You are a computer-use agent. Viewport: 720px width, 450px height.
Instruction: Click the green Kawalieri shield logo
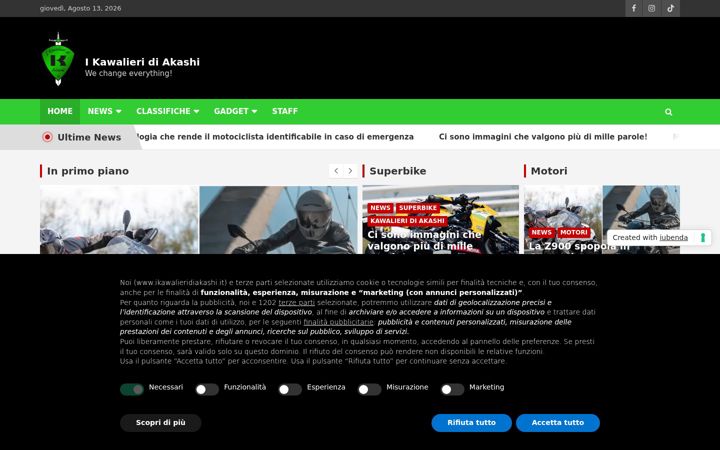click(58, 59)
